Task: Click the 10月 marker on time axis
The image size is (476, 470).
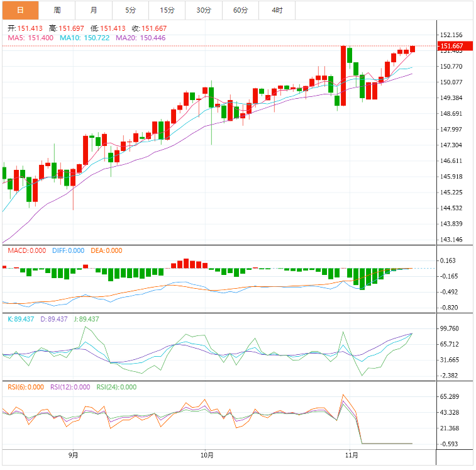Action: click(x=206, y=454)
